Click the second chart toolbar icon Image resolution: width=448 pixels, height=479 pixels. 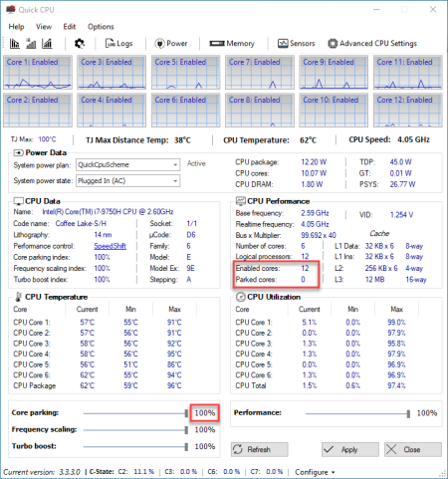[31, 44]
